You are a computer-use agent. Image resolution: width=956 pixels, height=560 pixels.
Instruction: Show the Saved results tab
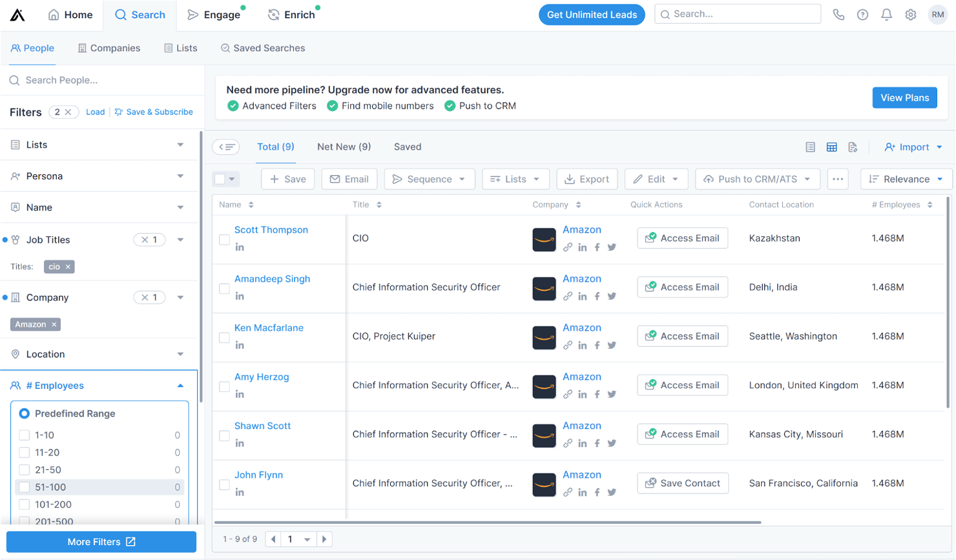point(408,147)
